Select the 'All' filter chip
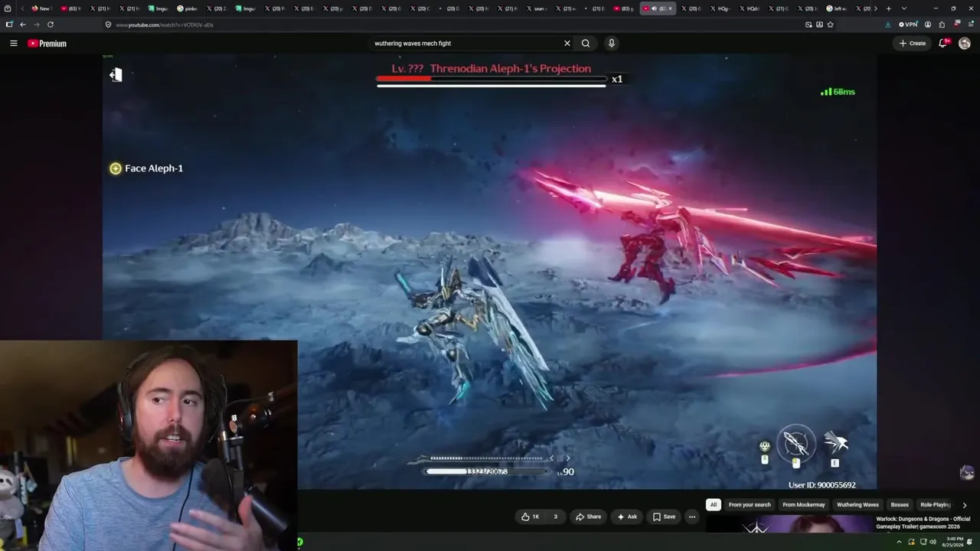 pyautogui.click(x=714, y=505)
